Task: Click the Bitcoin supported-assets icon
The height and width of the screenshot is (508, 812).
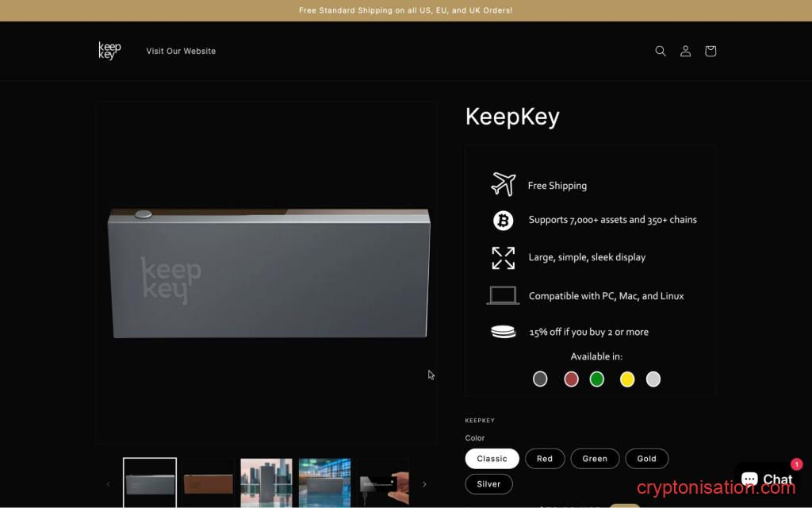Action: (x=504, y=220)
